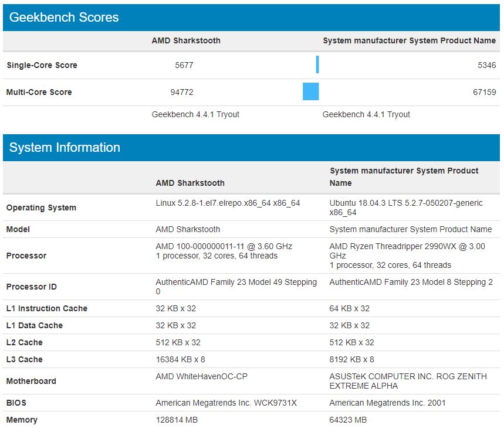Click Geekbench 4.4.1 Tryout under AMD Sharkstooth
This screenshot has height=432, width=504.
click(x=195, y=115)
